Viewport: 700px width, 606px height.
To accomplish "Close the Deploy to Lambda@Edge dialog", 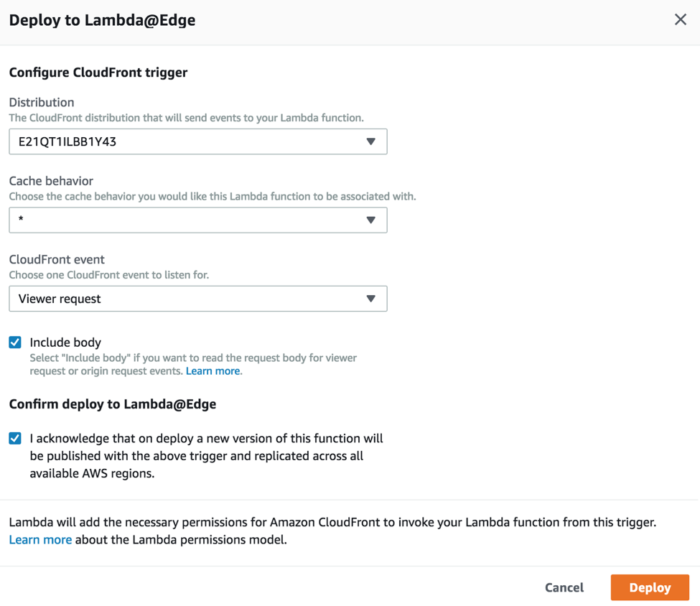I will pos(681,19).
